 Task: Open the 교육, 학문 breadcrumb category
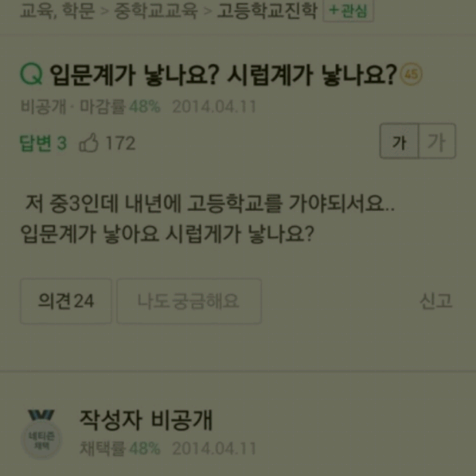click(x=57, y=11)
